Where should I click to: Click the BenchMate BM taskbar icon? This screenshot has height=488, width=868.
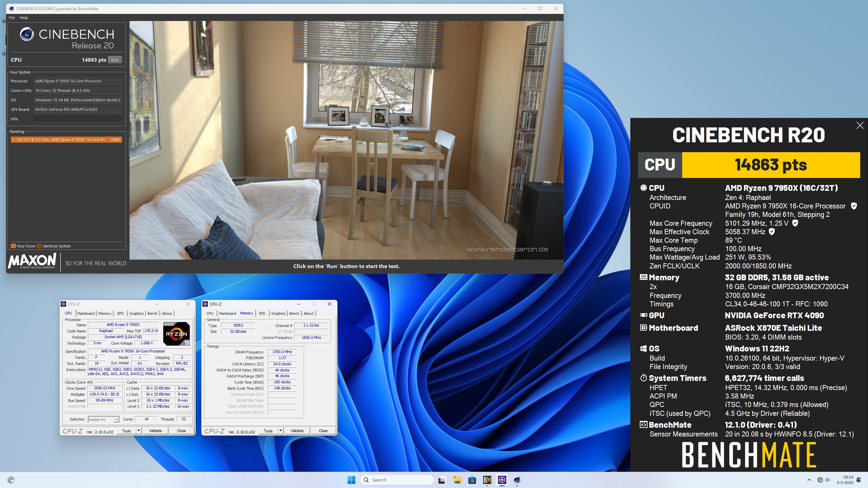point(487,480)
